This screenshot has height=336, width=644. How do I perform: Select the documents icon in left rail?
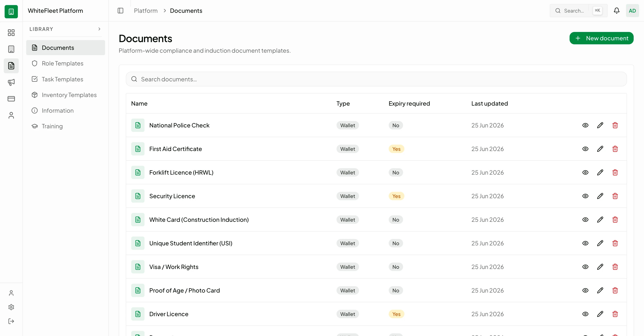[11, 65]
